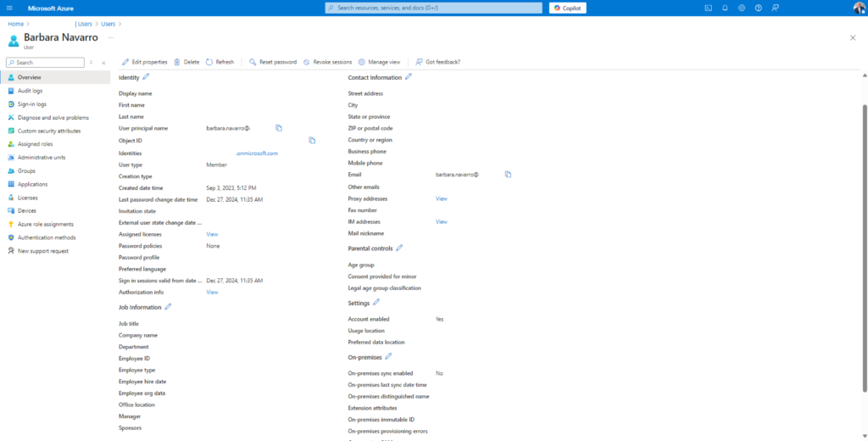This screenshot has width=868, height=441.
Task: Close the user blade with X
Action: click(x=853, y=37)
